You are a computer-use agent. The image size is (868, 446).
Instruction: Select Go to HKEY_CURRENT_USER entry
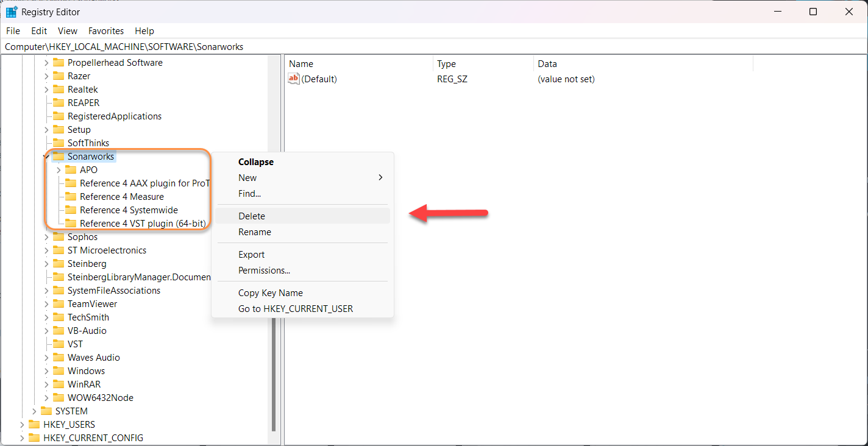[302, 309]
